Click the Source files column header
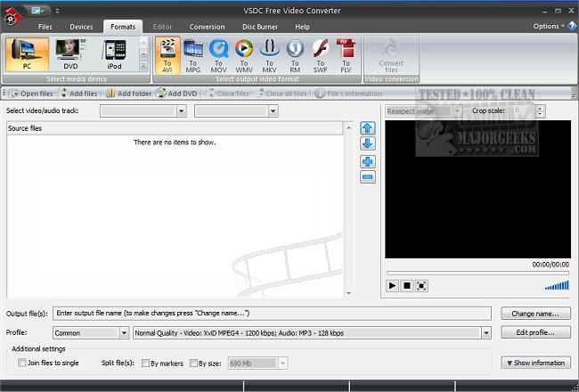Screen dimensions: 579x392 point(175,128)
